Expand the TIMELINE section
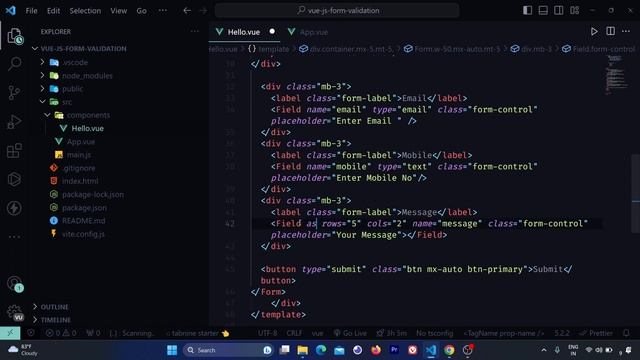This screenshot has height=360, width=640. point(56,320)
